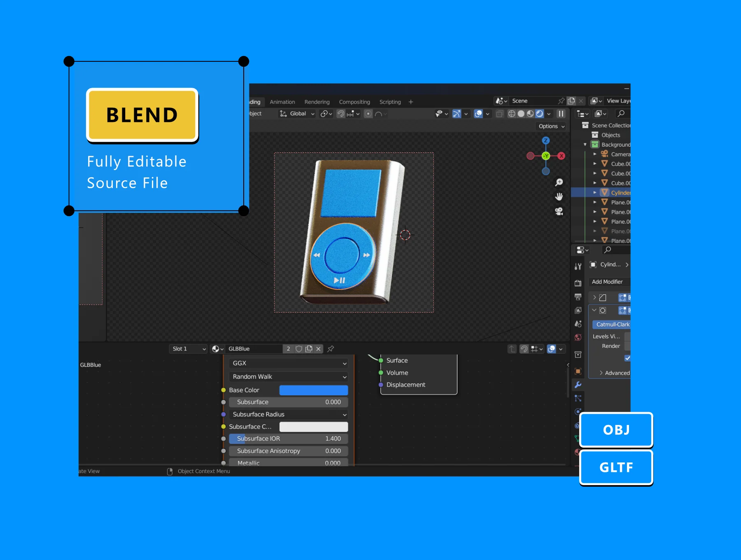Screen dimensions: 741x560
Task: Click the Base Color blue swatch
Action: coord(314,390)
